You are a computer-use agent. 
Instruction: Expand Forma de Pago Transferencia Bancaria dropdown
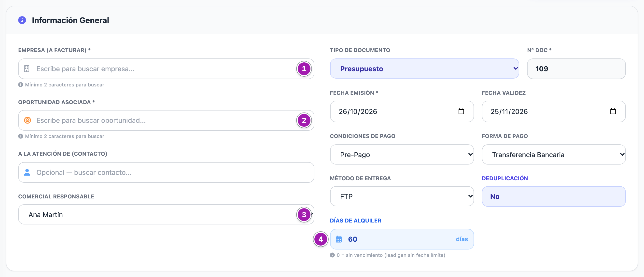554,154
